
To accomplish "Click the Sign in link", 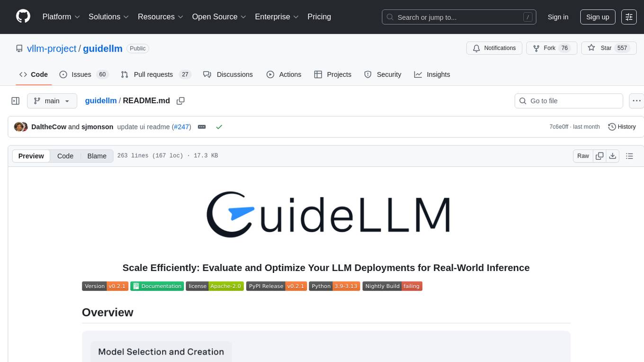I will [x=558, y=17].
